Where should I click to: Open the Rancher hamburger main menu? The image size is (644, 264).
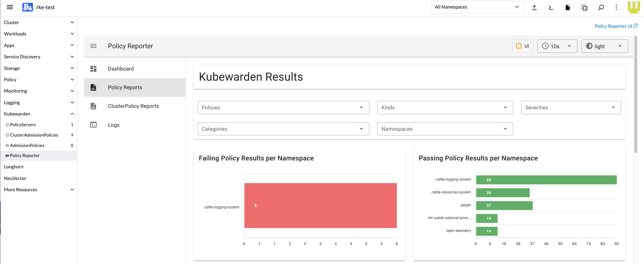coord(10,7)
